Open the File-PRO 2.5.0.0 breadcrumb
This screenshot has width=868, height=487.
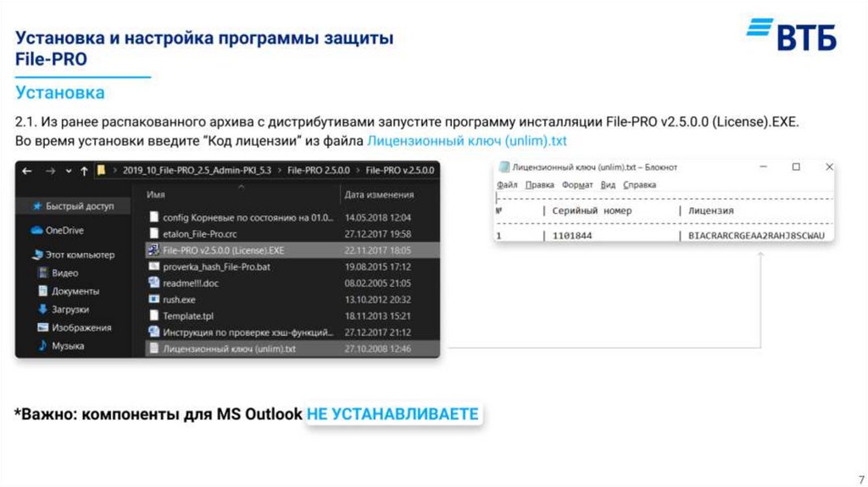(x=319, y=170)
